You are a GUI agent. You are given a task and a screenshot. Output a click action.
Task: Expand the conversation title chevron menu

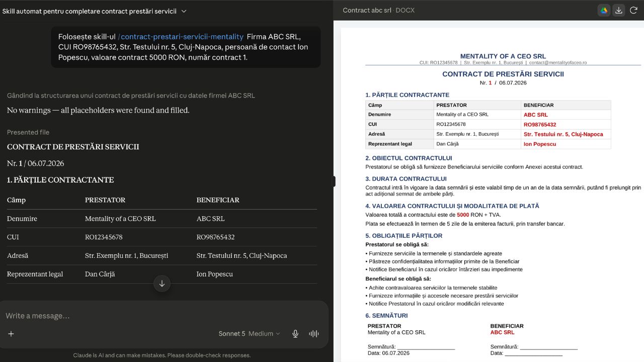click(184, 11)
